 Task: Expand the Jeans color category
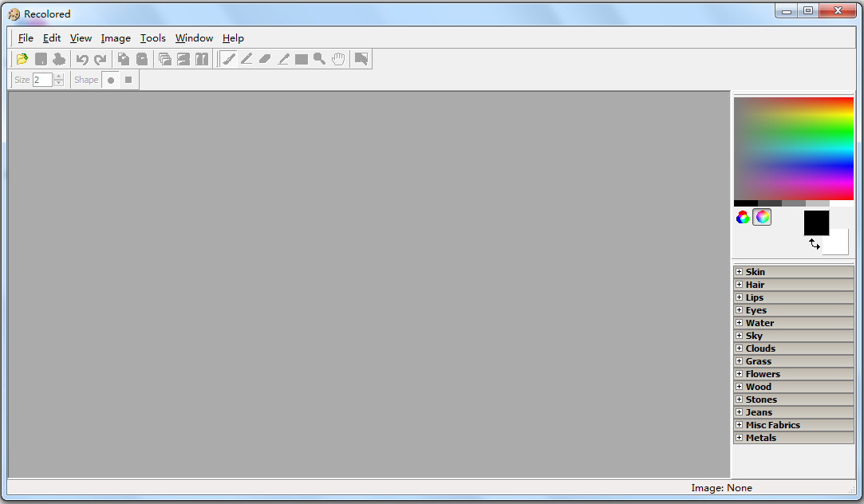coord(740,411)
